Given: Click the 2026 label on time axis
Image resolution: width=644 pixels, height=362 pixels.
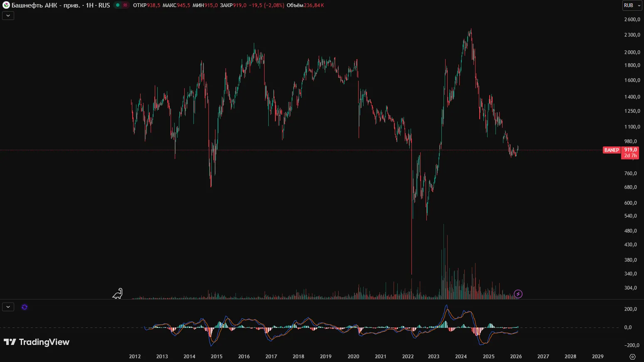Looking at the screenshot, I should 516,357.
